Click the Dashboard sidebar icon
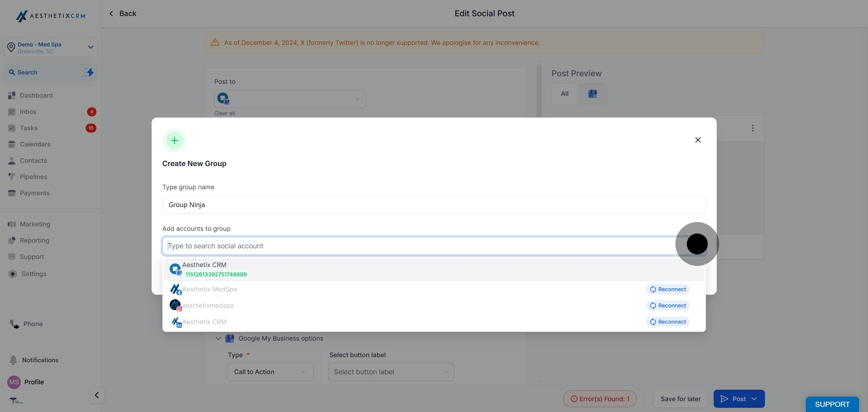 tap(12, 95)
